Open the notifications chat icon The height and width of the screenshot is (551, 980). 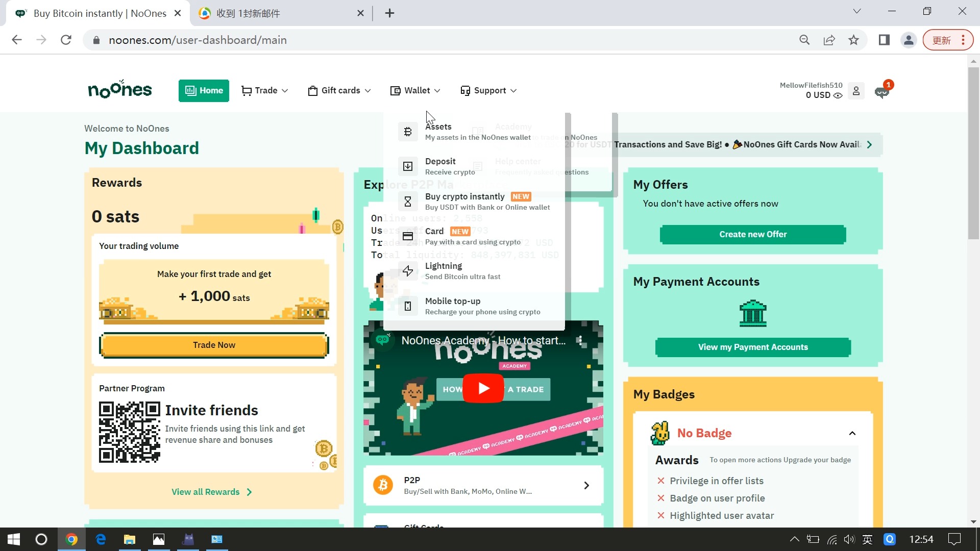coord(881,92)
